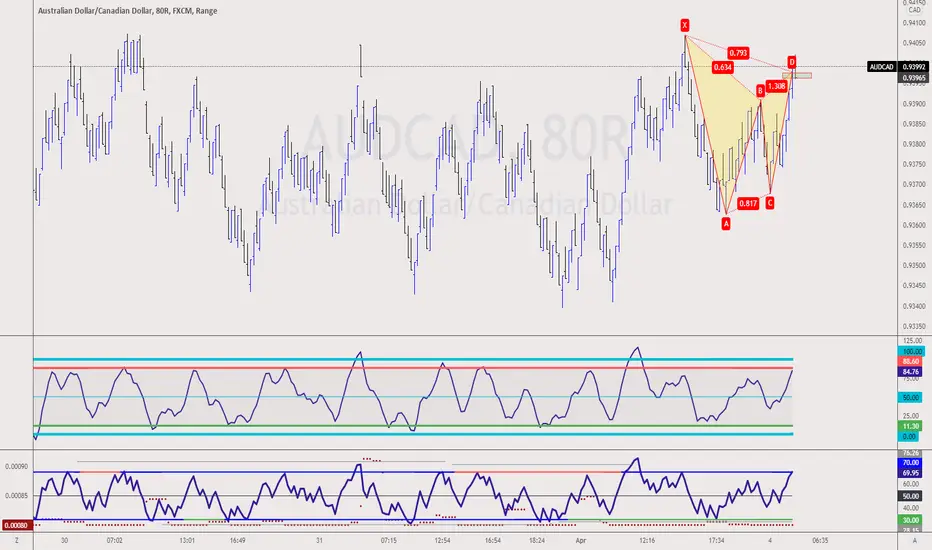Click the 12:54 time axis label

pos(443,540)
